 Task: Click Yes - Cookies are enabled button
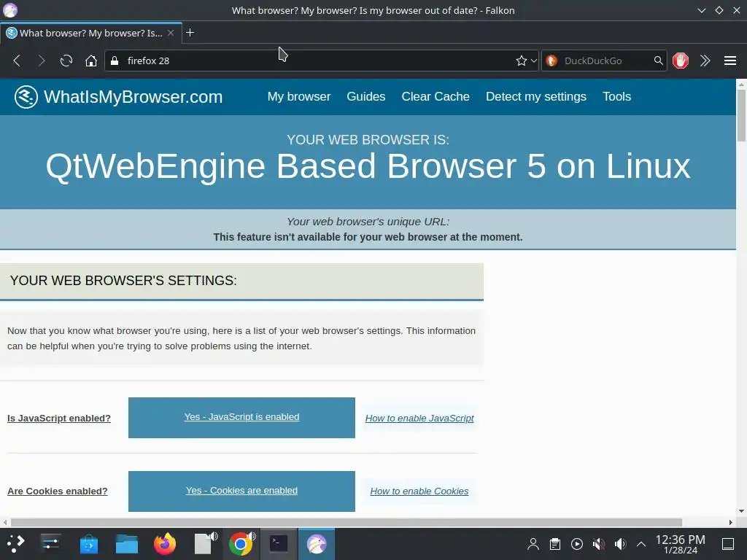pos(241,491)
